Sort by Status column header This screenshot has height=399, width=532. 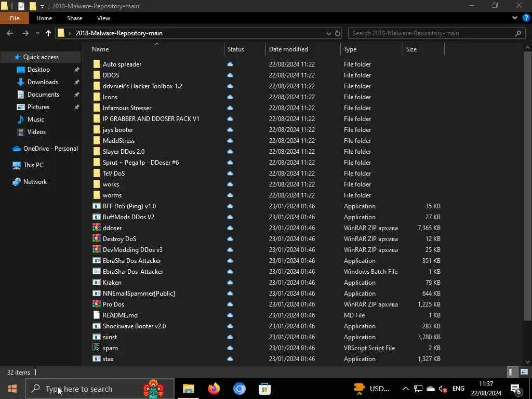236,49
